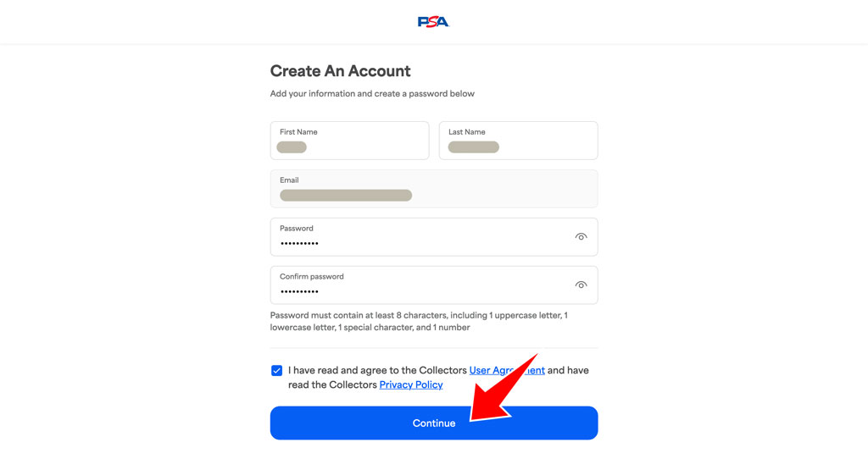Screen dimensions: 868x459
Task: Click the Create An Account heading
Action: 340,71
